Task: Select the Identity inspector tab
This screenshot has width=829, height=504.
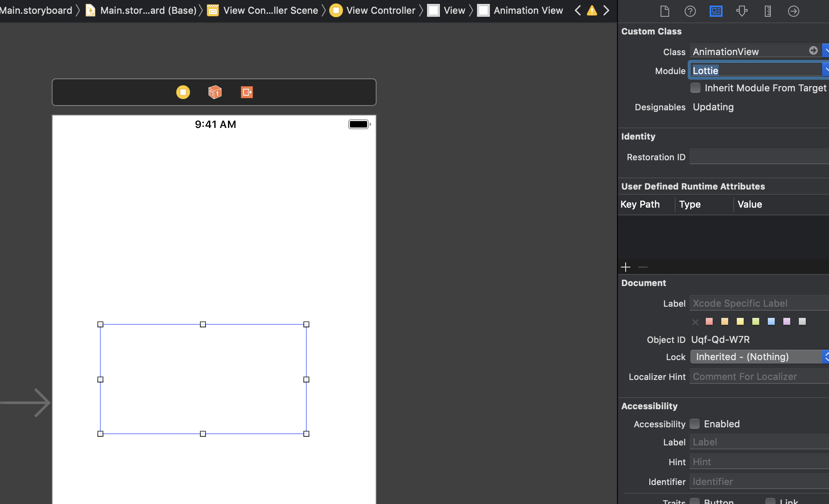Action: [x=716, y=11]
